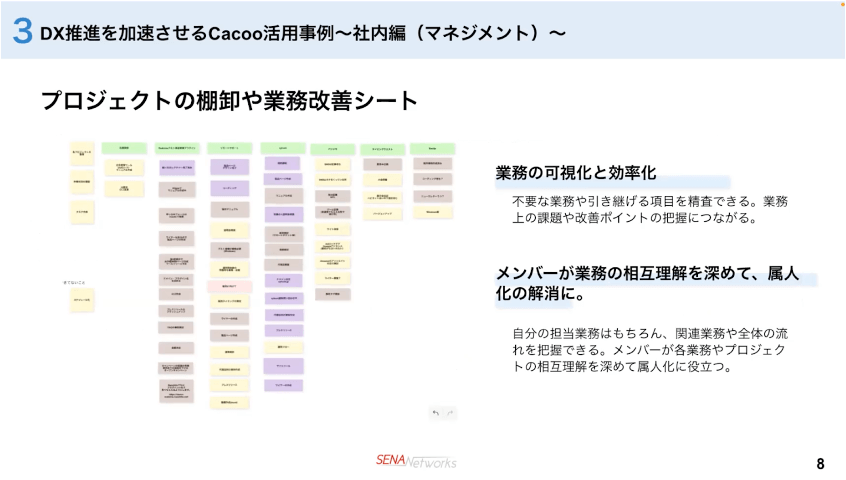Select the top purple note under the third green header

pos(228,166)
